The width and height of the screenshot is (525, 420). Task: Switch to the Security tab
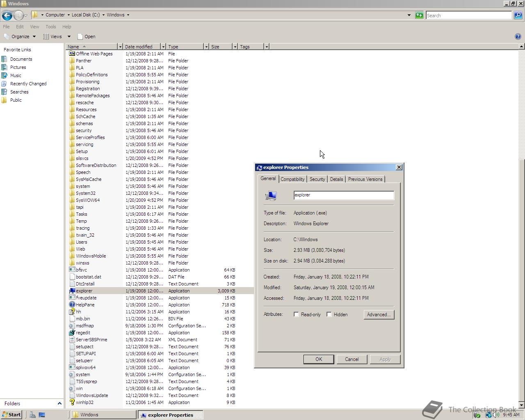(x=317, y=179)
